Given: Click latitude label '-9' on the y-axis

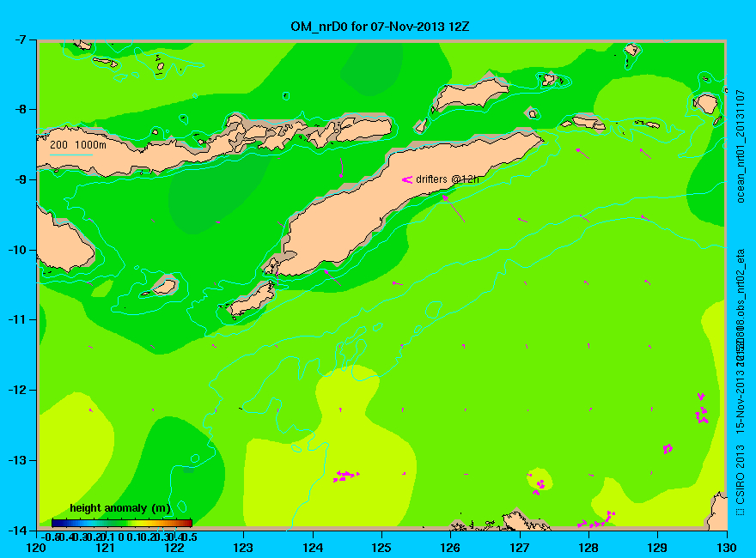Looking at the screenshot, I should (x=21, y=179).
